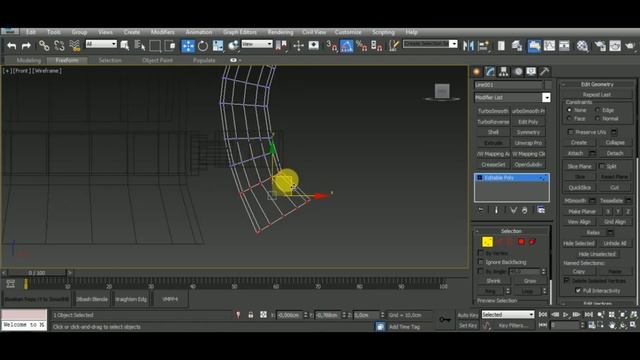
Task: Open the Tools menu
Action: 53,32
